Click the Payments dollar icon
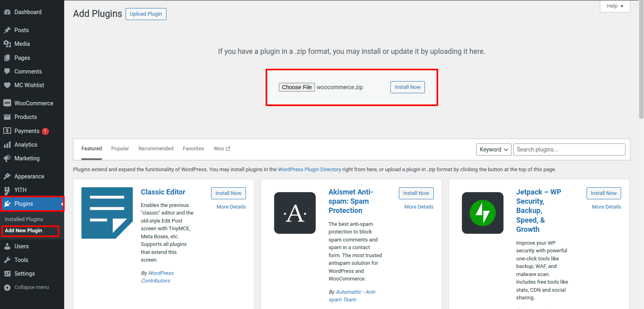Screen dimensions: 644x309 click(7, 131)
